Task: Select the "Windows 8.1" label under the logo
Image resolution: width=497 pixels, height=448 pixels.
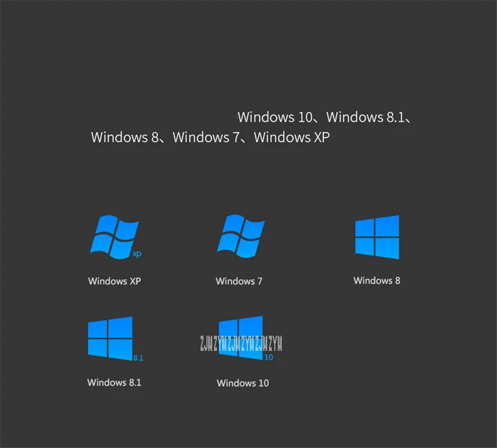Action: (114, 382)
